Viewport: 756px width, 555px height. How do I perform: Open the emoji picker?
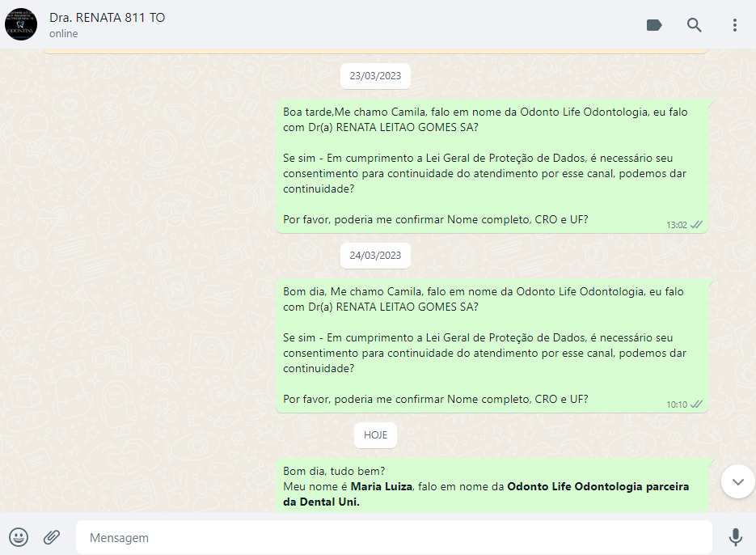pos(19,537)
